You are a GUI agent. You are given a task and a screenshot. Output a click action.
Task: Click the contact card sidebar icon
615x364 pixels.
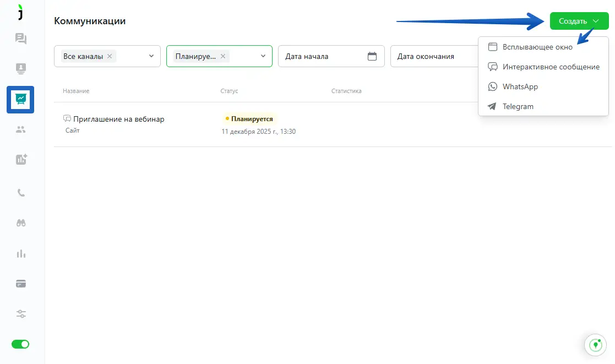(x=21, y=69)
